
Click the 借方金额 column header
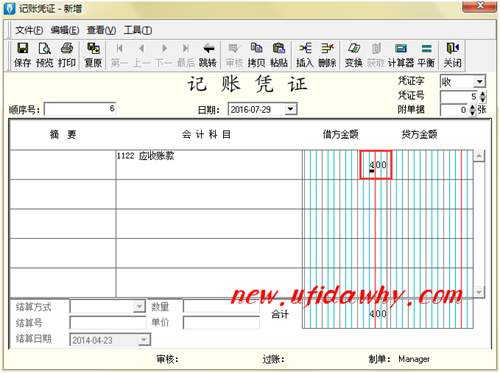(340, 134)
